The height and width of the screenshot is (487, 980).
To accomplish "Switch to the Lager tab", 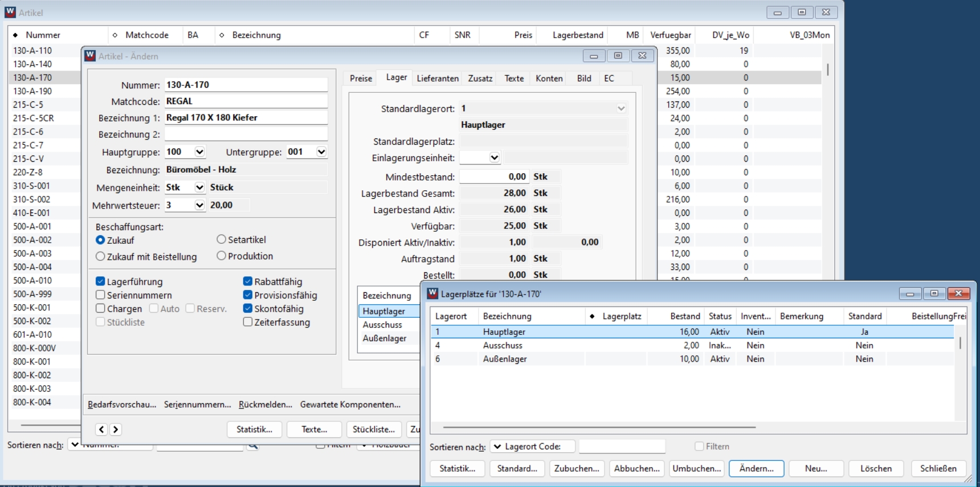I will point(397,77).
